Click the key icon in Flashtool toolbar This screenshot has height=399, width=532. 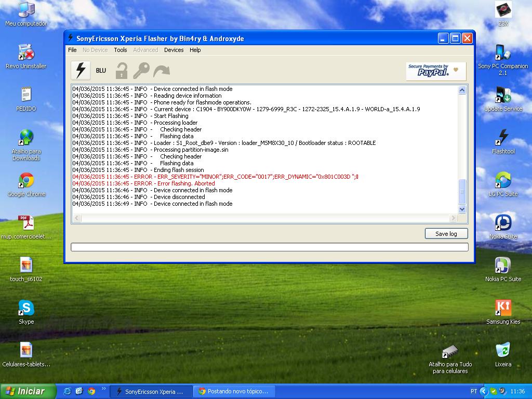[x=141, y=71]
